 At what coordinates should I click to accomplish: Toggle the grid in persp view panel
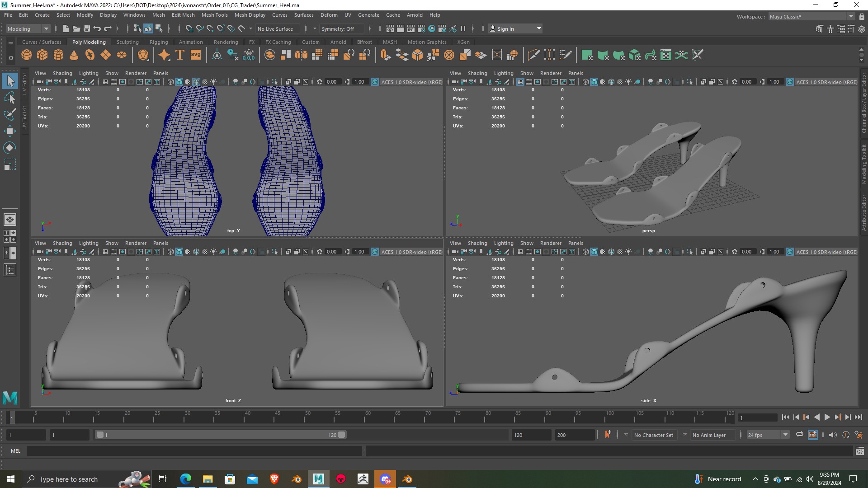(x=520, y=82)
